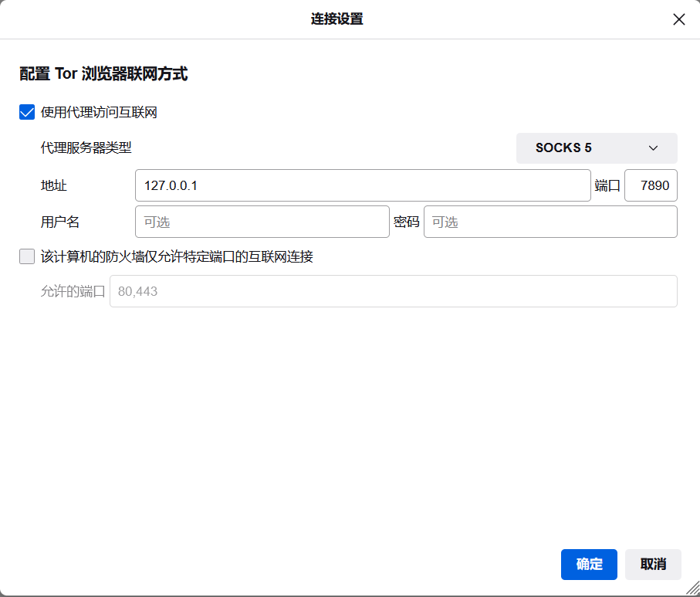Click the 配置 Tor 浏览器联网方式 heading
The width and height of the screenshot is (700, 597).
[x=103, y=74]
